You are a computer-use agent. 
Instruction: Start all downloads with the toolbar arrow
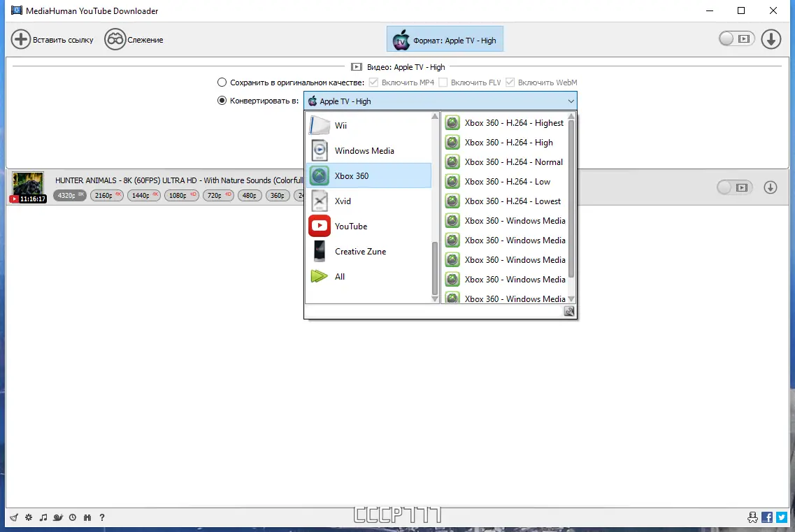click(771, 39)
